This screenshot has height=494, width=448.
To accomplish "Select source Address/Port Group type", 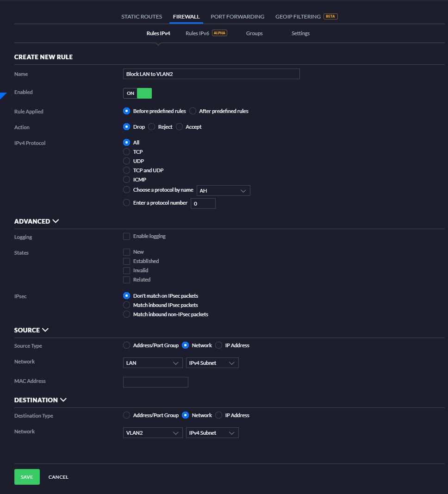I will (x=126, y=345).
